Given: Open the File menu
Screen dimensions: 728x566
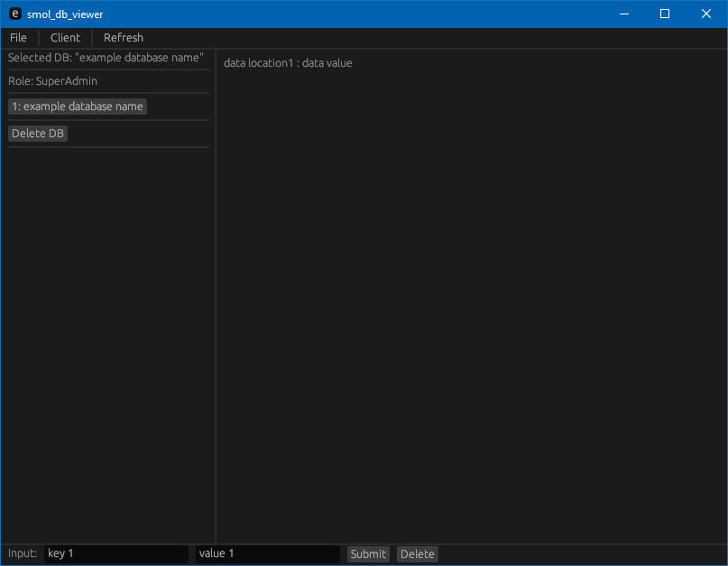Looking at the screenshot, I should tap(18, 38).
